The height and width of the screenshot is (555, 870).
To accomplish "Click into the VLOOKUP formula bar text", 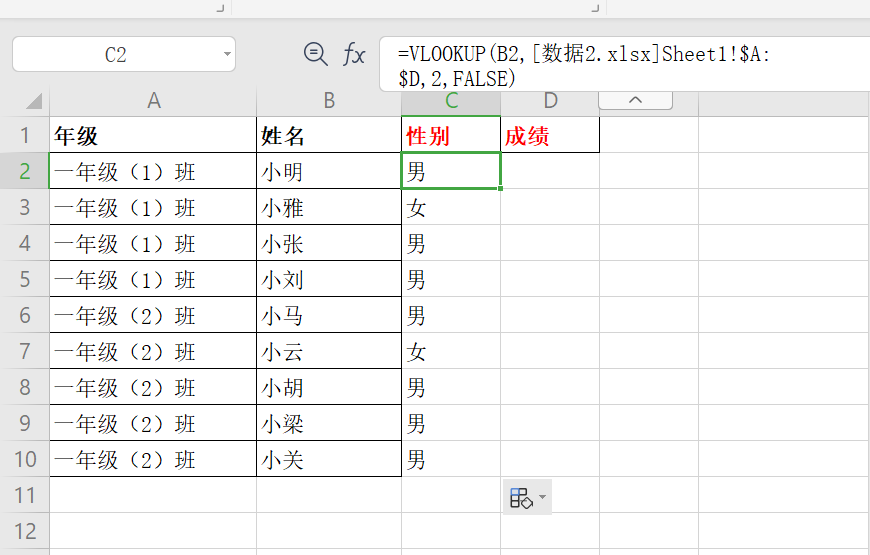I will pyautogui.click(x=584, y=66).
